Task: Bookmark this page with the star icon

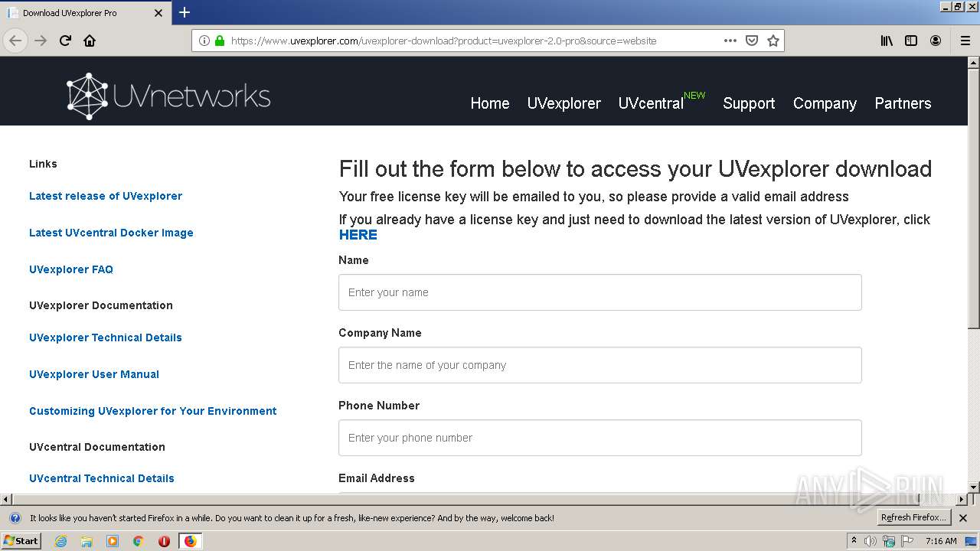Action: [x=773, y=41]
